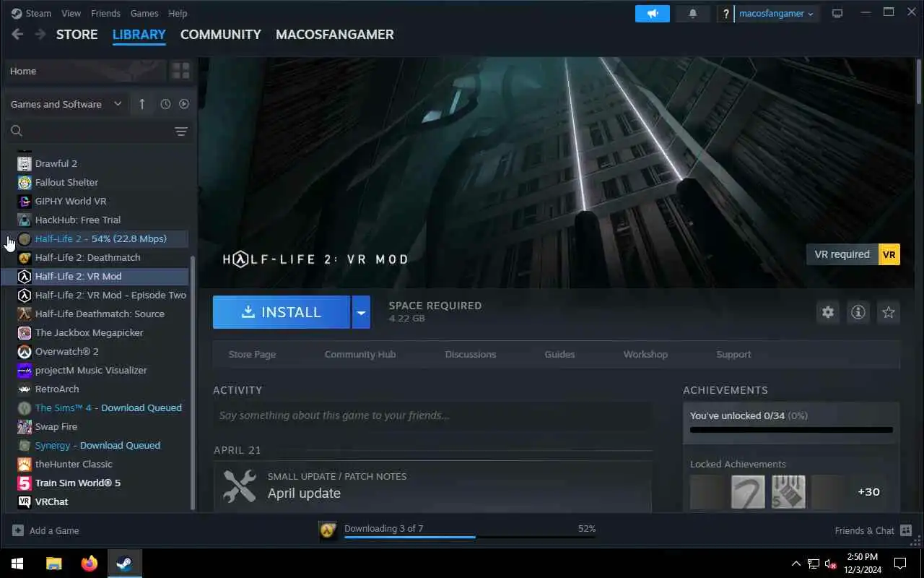The width and height of the screenshot is (924, 578).
Task: Click the library Home button
Action: click(85, 71)
